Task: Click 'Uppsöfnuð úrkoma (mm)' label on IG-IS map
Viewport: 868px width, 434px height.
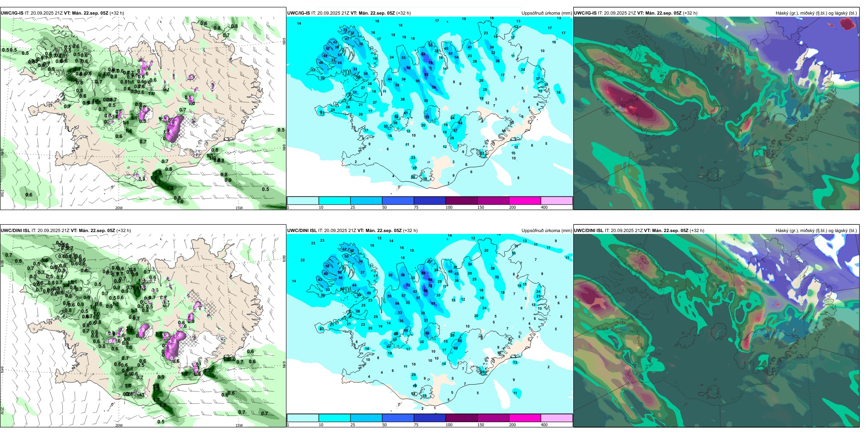Action: click(x=547, y=13)
